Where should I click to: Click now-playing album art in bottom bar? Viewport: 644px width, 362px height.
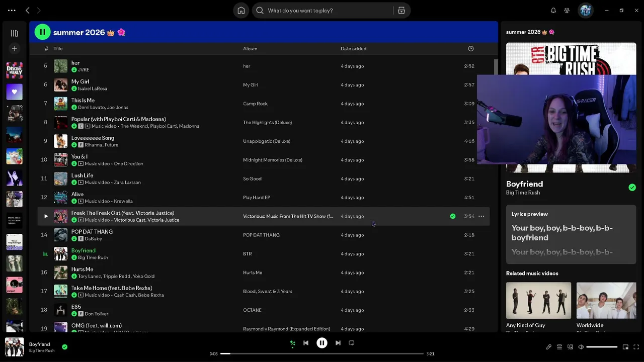14,347
